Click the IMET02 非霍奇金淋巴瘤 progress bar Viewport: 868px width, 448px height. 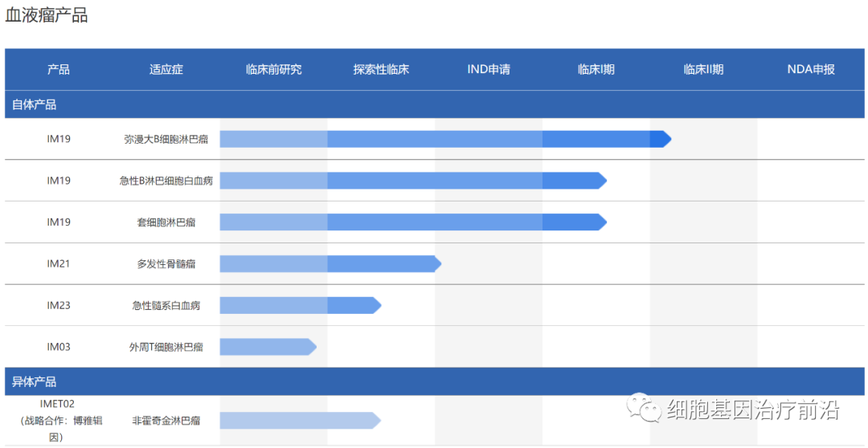point(301,421)
